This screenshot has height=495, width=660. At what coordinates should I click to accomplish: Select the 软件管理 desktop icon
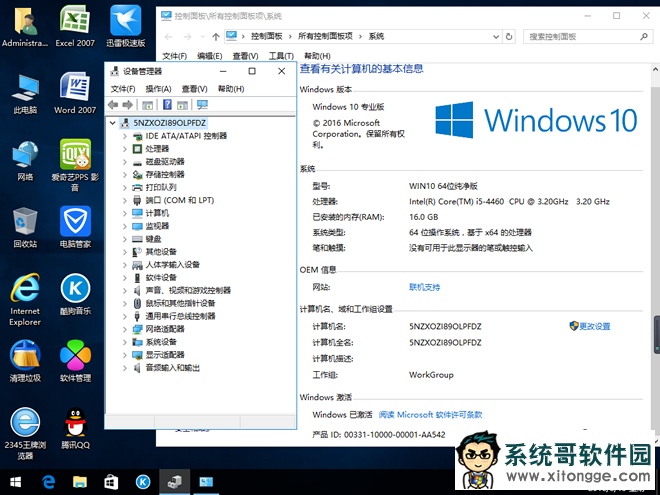pos(75,361)
